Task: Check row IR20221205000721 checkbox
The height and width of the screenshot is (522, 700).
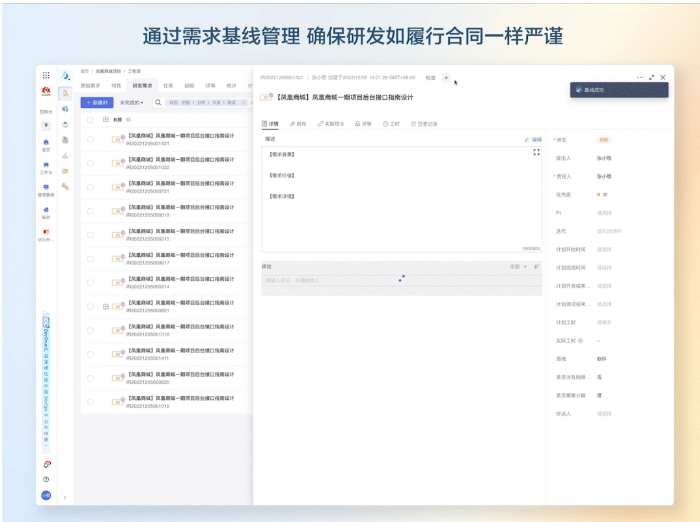Action: (90, 187)
